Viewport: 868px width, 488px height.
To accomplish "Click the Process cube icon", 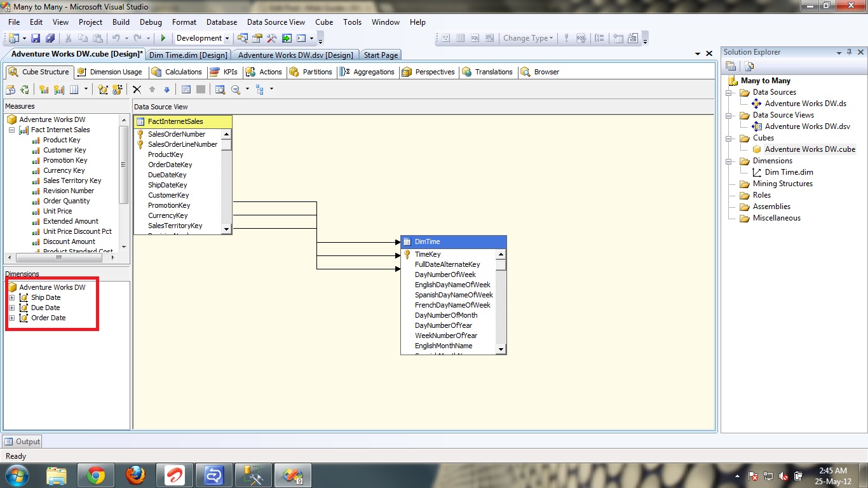I will (x=10, y=90).
